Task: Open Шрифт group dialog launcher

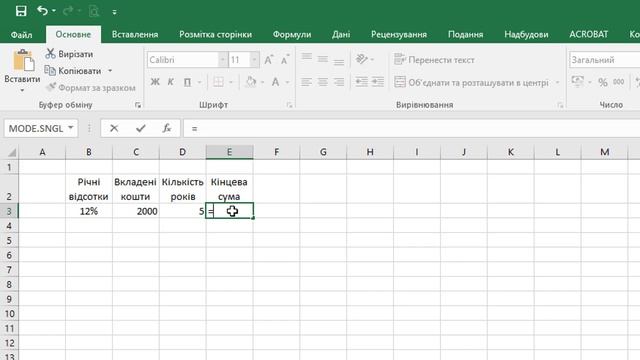Action: click(x=289, y=105)
